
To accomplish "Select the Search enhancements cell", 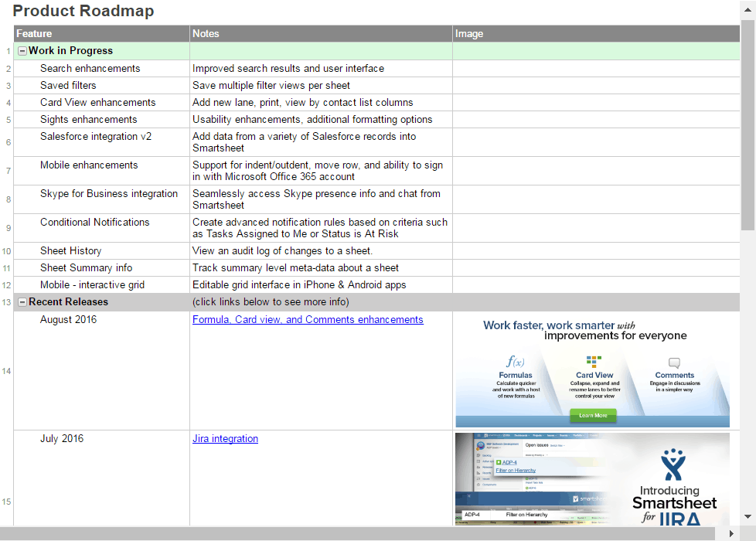I will [102, 69].
